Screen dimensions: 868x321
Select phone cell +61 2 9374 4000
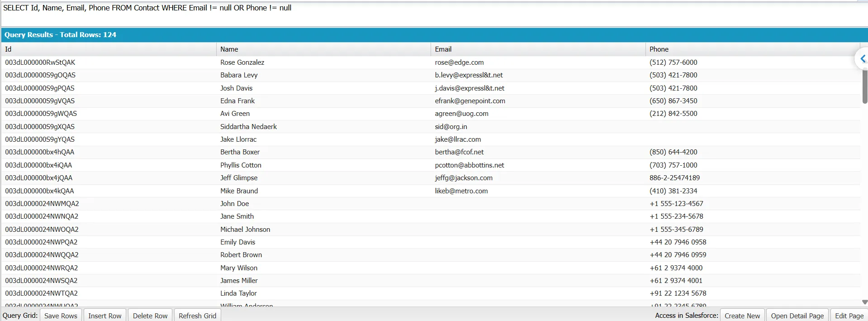tap(752, 268)
